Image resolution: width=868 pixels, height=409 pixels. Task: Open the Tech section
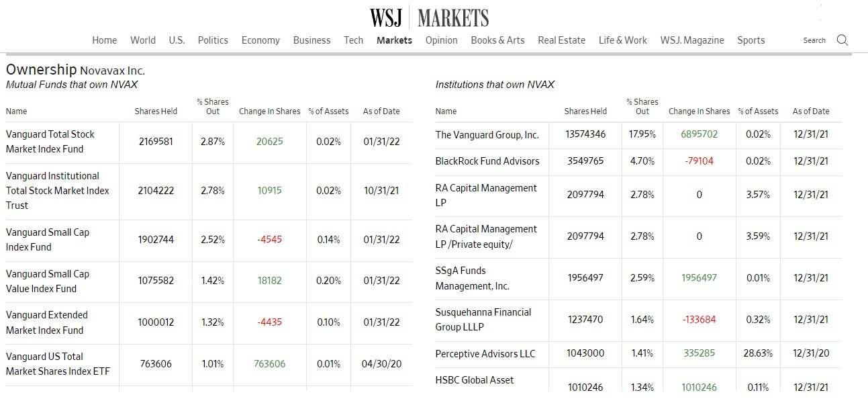click(x=353, y=40)
